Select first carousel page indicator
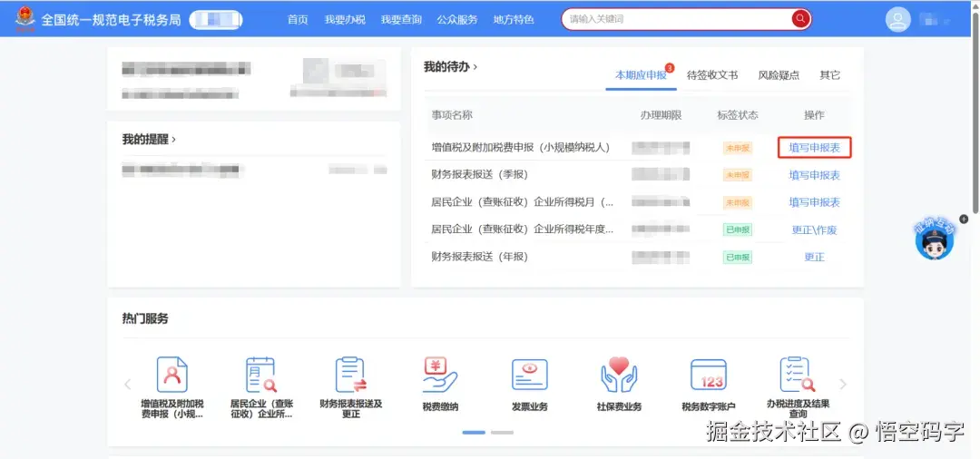This screenshot has height=459, width=980. (x=474, y=432)
